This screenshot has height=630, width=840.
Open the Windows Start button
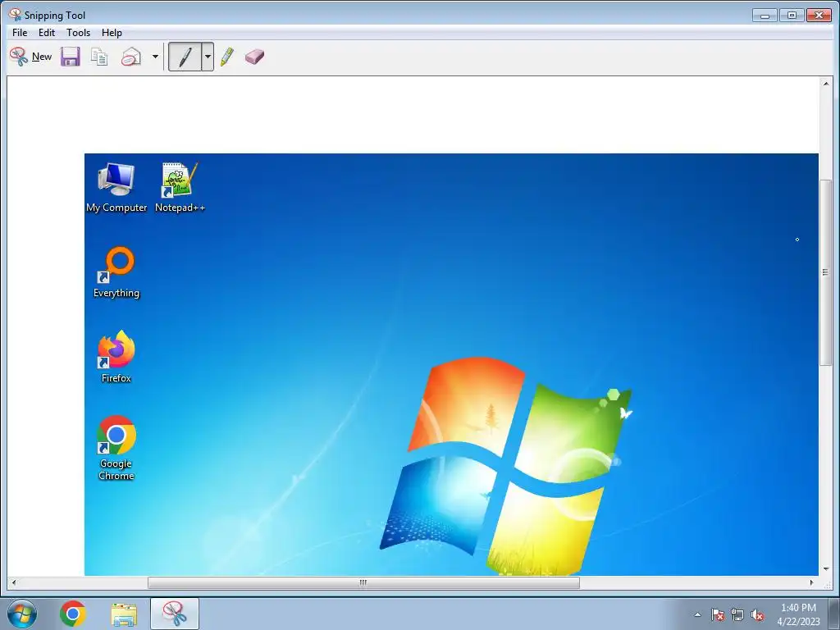(x=22, y=614)
